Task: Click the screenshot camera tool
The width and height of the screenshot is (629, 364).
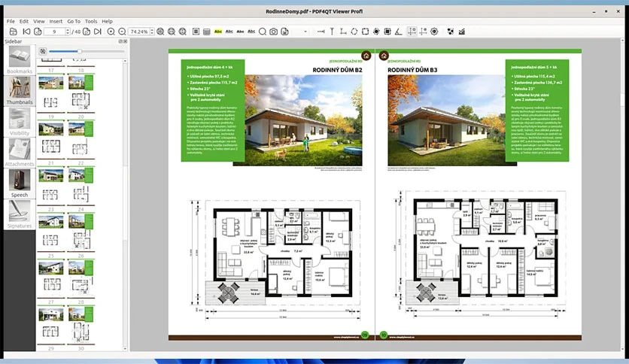Action: click(x=274, y=32)
